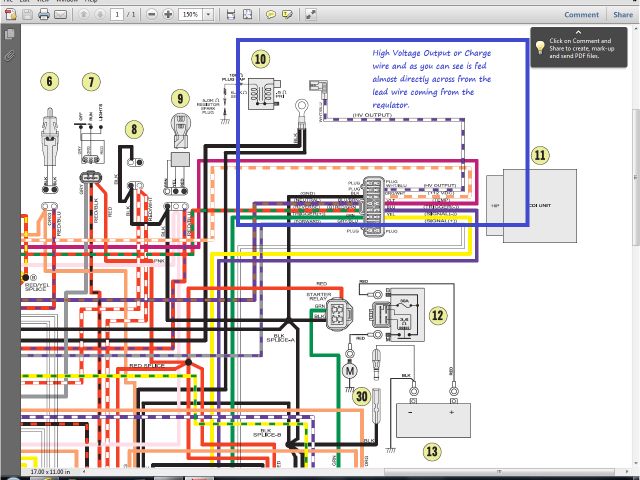The width and height of the screenshot is (640, 480).
Task: Open the attachments paperclip panel
Action: [10, 55]
